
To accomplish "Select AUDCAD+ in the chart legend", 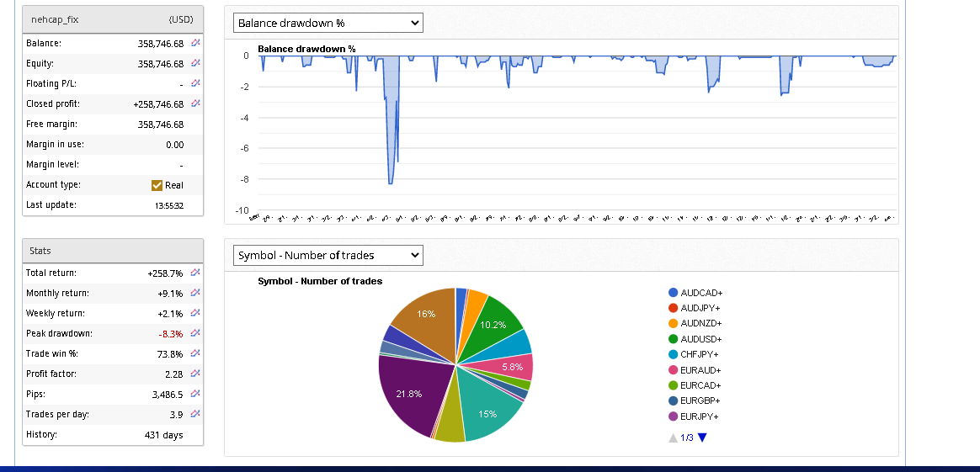I will [701, 293].
